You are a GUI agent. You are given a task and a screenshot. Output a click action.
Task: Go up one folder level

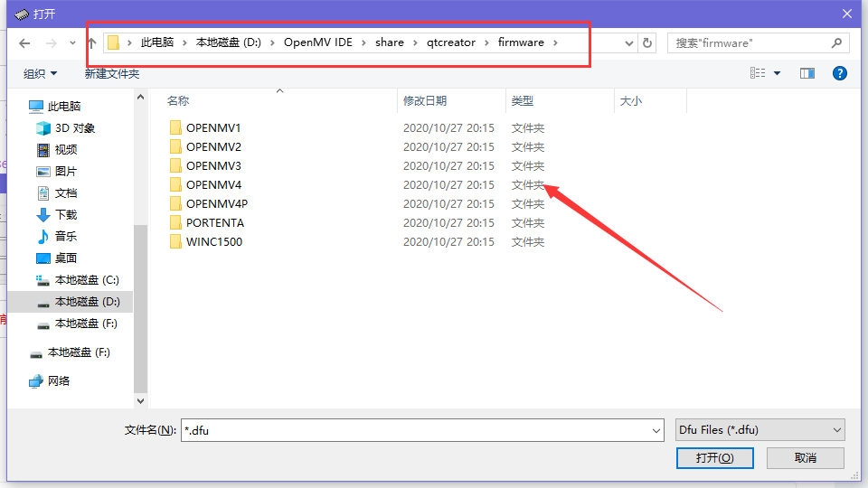pos(92,43)
